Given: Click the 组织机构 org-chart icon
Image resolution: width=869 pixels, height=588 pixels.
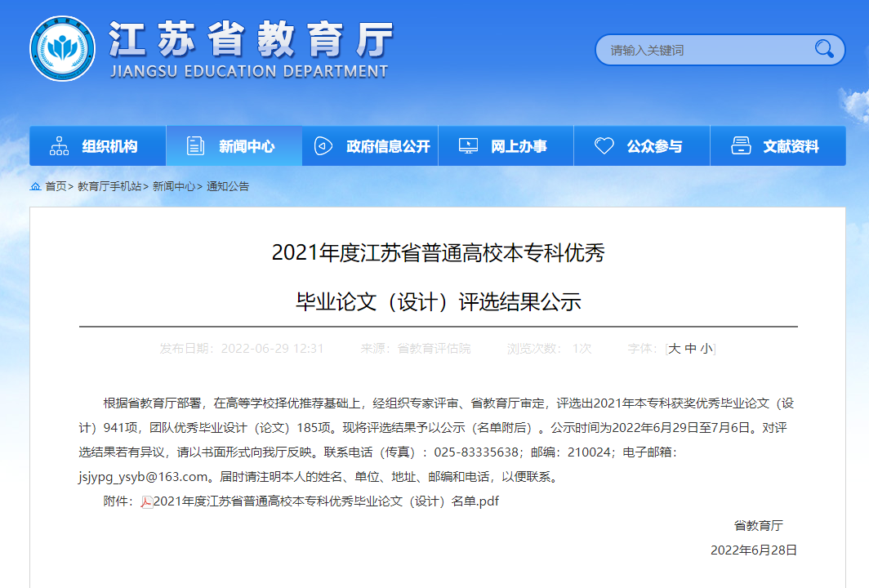Looking at the screenshot, I should (60, 146).
